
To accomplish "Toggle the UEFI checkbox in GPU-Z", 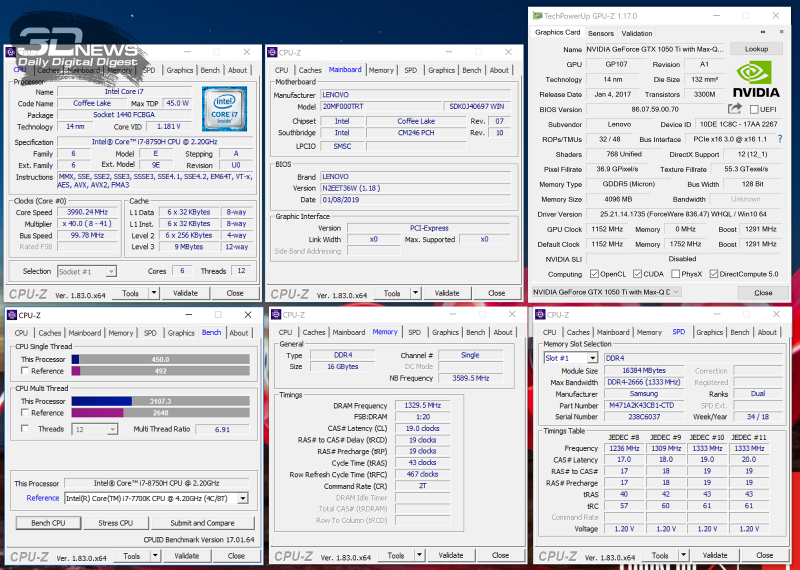I will (754, 109).
